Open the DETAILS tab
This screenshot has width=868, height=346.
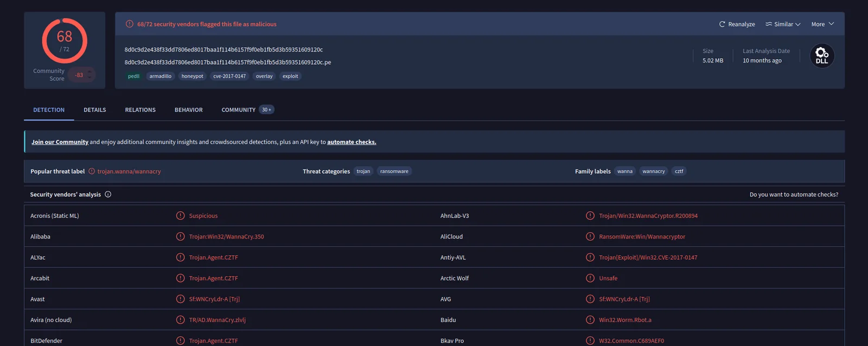[x=95, y=110]
